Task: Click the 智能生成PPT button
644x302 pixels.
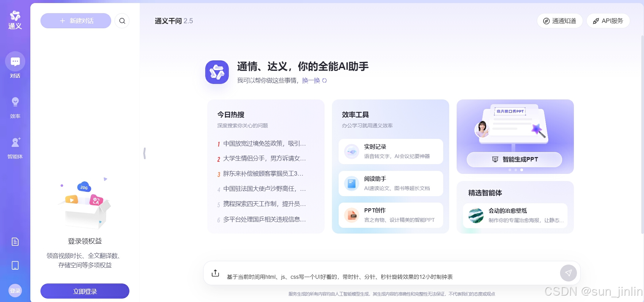Action: [x=514, y=159]
